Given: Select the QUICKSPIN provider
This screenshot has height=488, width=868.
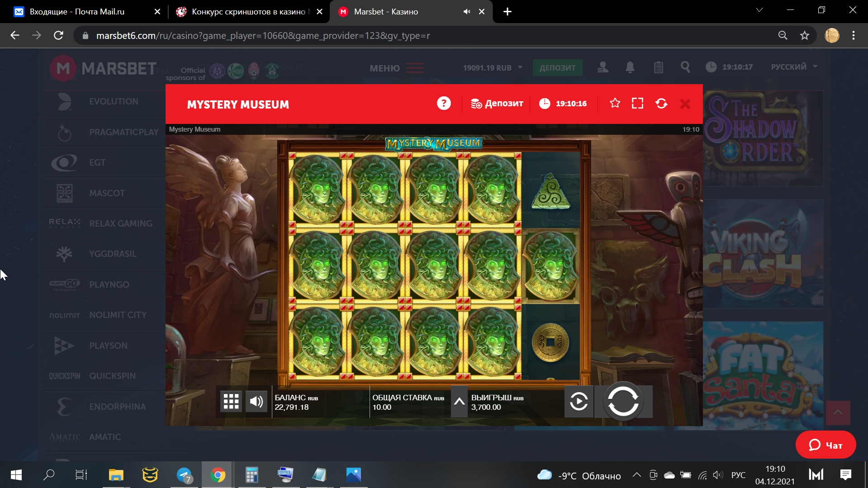Looking at the screenshot, I should [x=104, y=376].
